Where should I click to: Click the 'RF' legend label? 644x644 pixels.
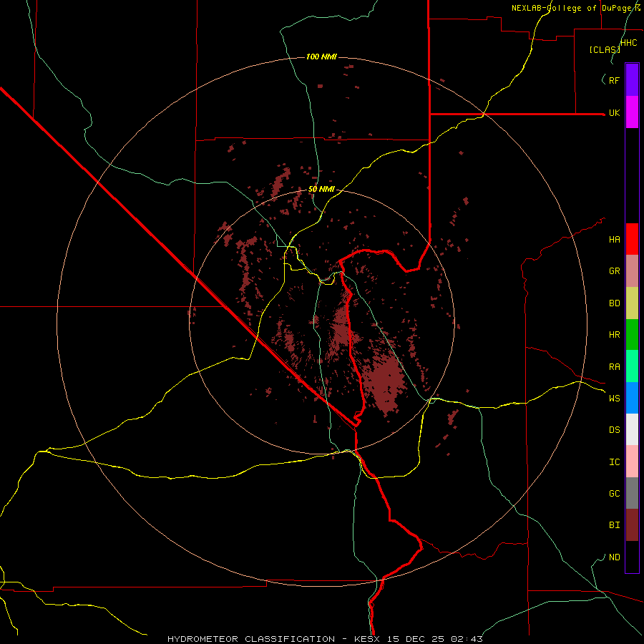click(615, 81)
